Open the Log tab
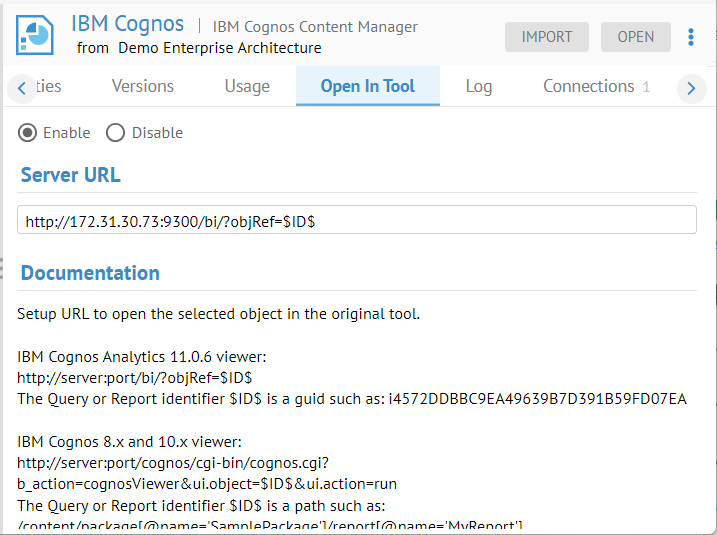The width and height of the screenshot is (717, 535). [479, 86]
